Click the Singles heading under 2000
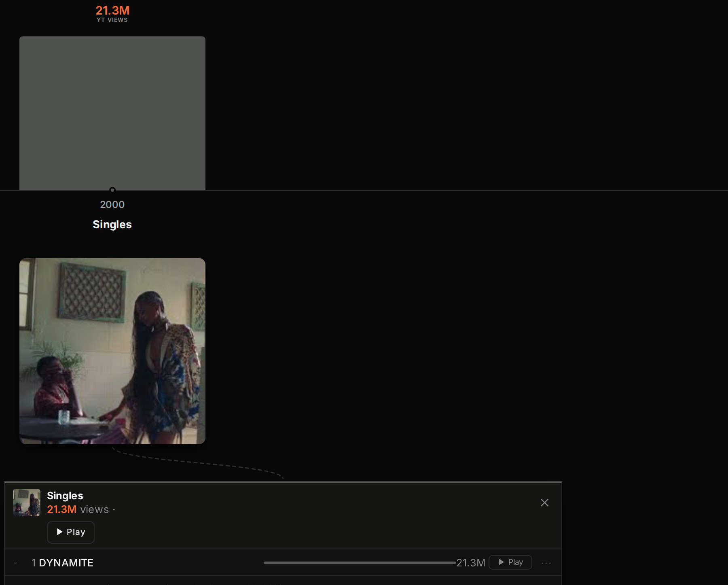This screenshot has height=585, width=728. click(x=112, y=225)
